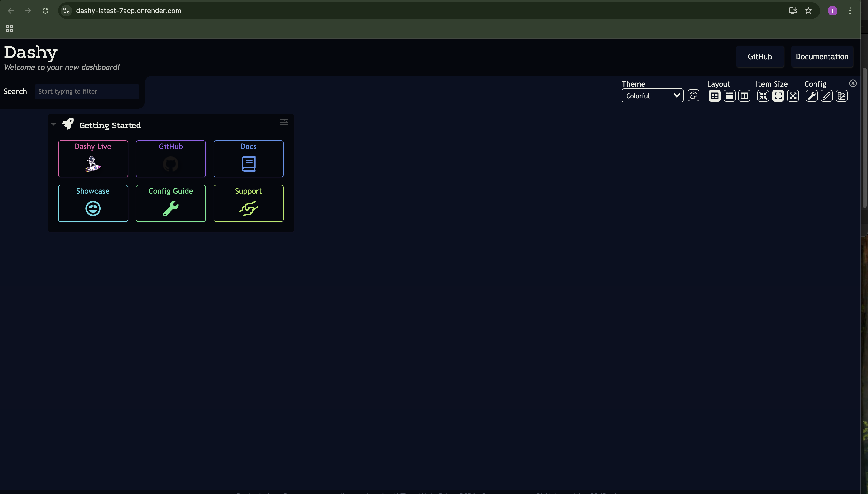Image resolution: width=868 pixels, height=494 pixels.
Task: Enter interactive edit mode with pencil icon
Action: coord(826,96)
